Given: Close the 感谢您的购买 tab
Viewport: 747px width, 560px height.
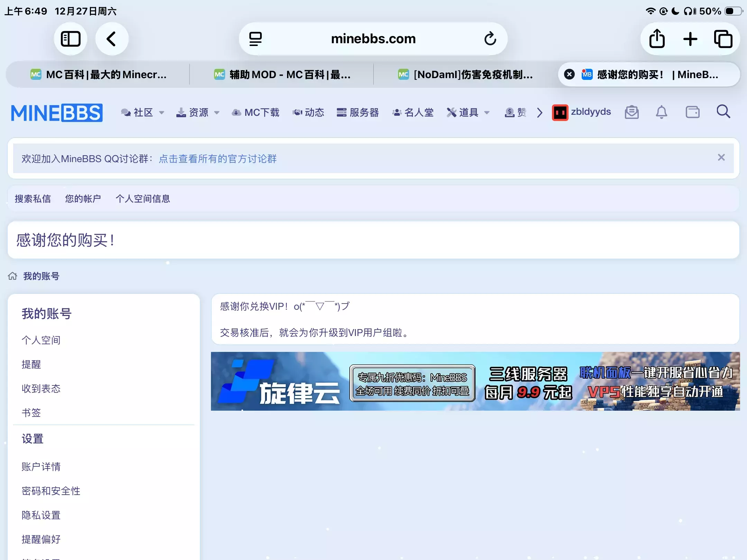Looking at the screenshot, I should pos(569,74).
